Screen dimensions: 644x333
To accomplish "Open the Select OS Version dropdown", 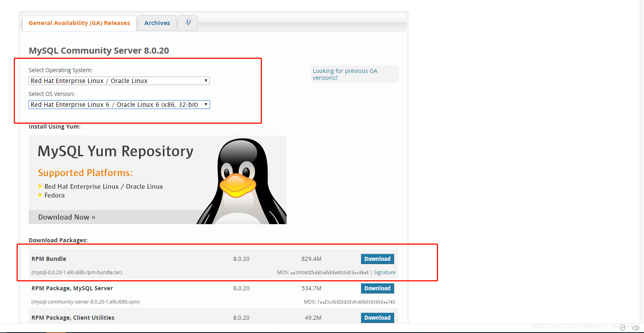I will coord(119,104).
